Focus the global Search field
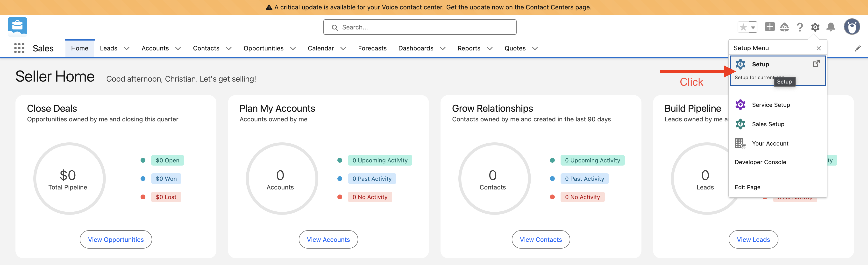The image size is (868, 265). [x=420, y=27]
